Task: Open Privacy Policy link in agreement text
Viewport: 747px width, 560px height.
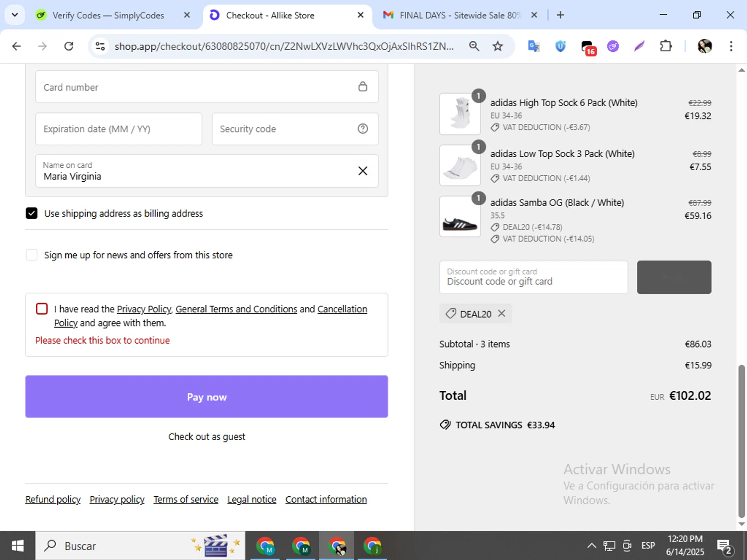Action: coord(144,309)
